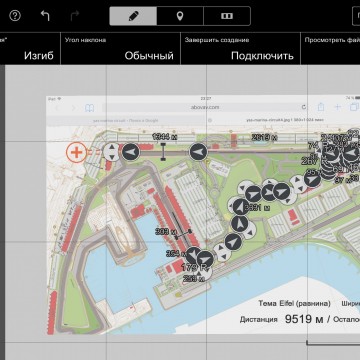Select the up/down stepper handle near the plus
Screen dimensions: 360x360
pyautogui.click(x=112, y=152)
